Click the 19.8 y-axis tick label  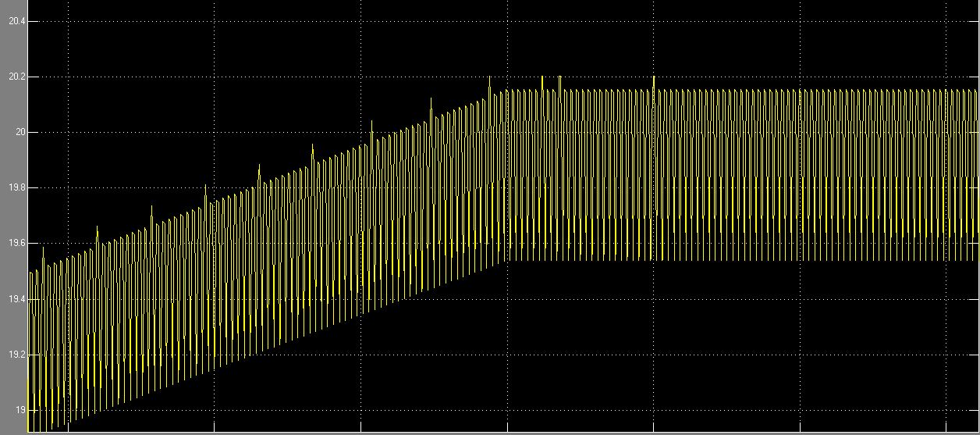16,188
